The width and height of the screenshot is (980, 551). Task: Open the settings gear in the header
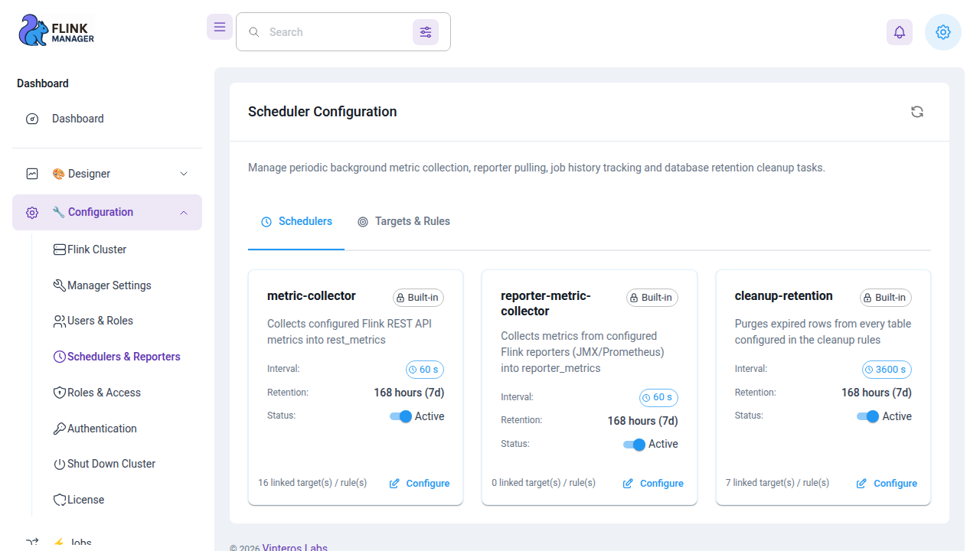tap(943, 32)
